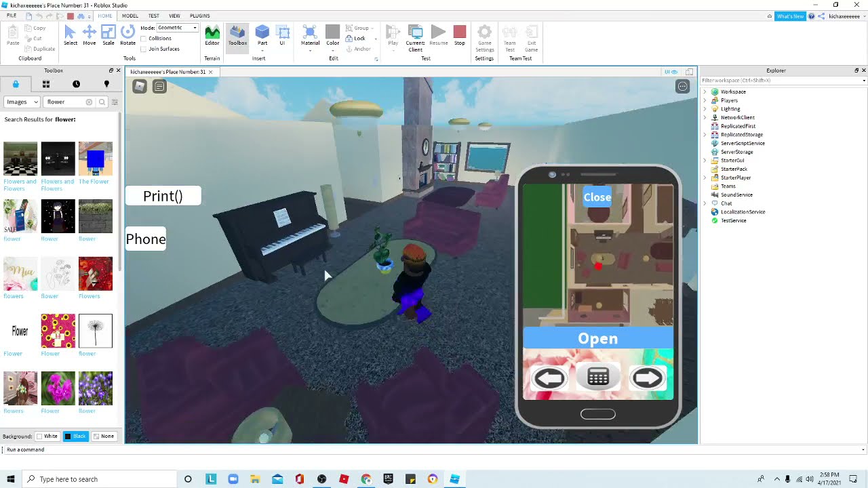Open the Images category dropdown

(x=22, y=102)
